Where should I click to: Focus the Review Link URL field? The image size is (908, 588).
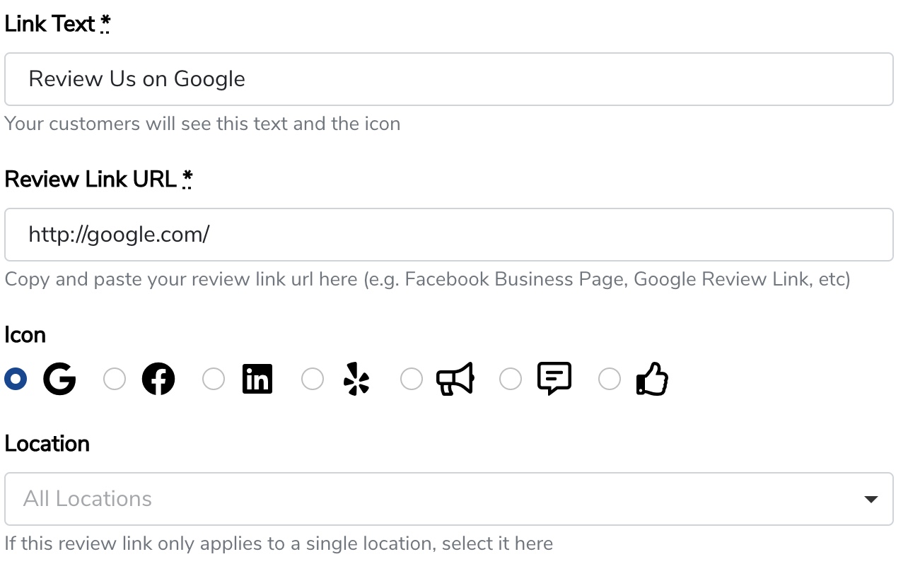[x=448, y=235]
